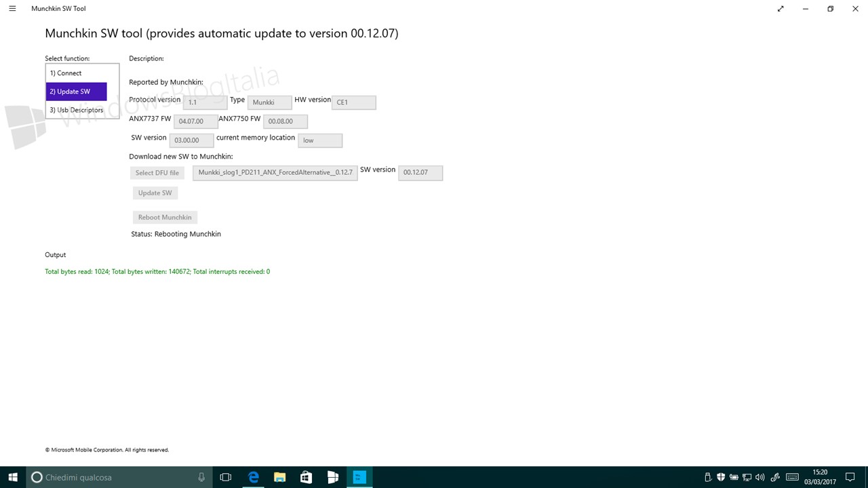Open Task View from the taskbar
This screenshot has height=488, width=868.
pyautogui.click(x=226, y=477)
